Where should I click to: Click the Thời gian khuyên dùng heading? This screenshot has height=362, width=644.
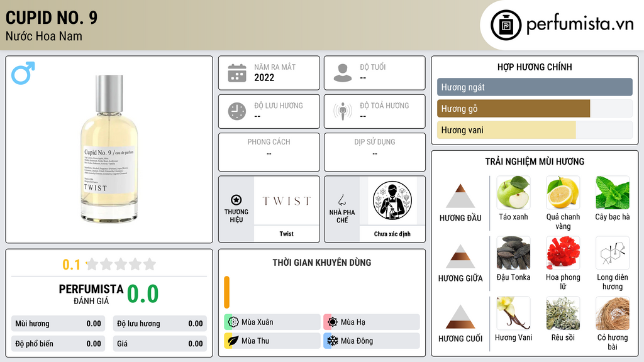click(322, 262)
